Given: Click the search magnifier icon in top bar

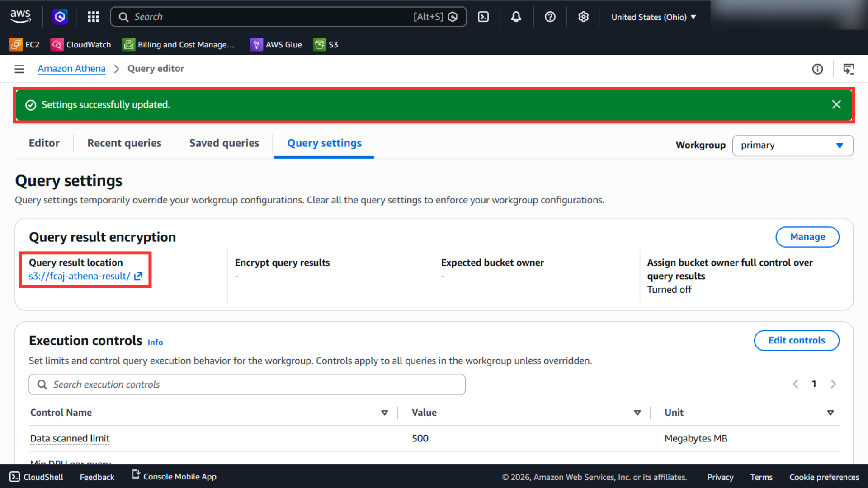Looking at the screenshot, I should tap(123, 17).
